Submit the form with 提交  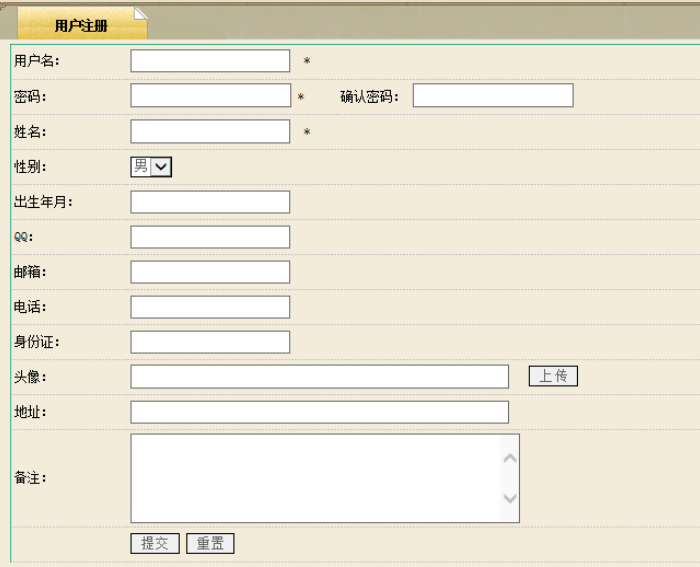coord(155,543)
